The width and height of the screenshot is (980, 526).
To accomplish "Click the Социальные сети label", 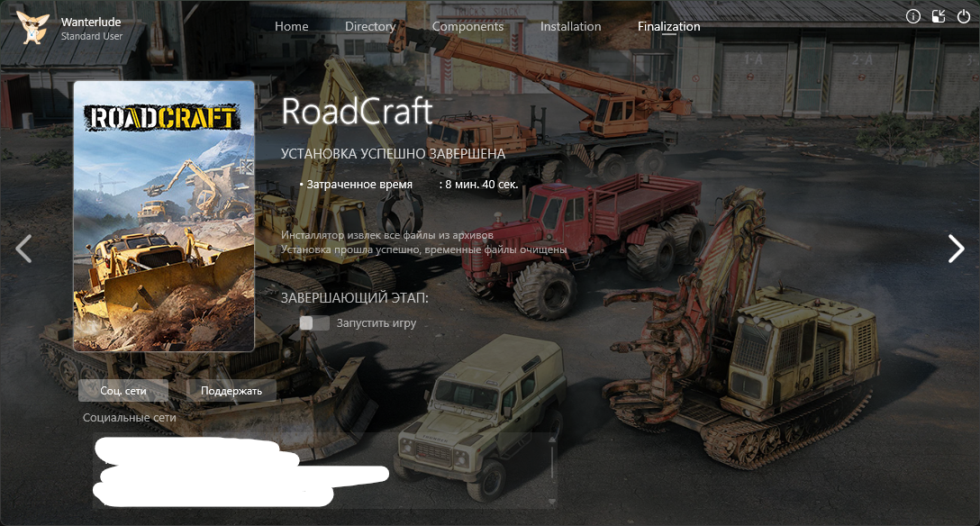I will point(130,417).
